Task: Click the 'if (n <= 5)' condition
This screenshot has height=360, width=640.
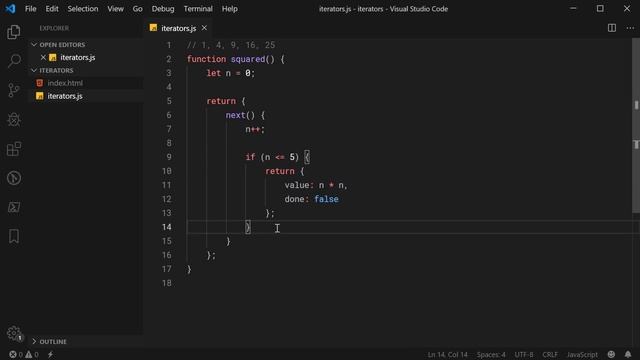Action: pos(272,157)
